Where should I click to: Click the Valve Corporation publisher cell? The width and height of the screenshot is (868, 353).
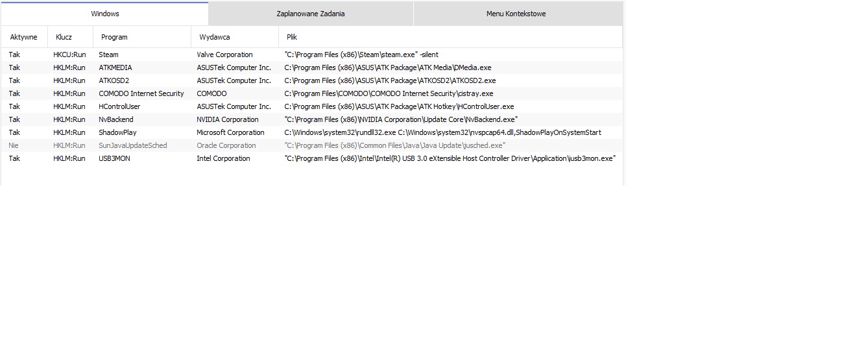(224, 55)
